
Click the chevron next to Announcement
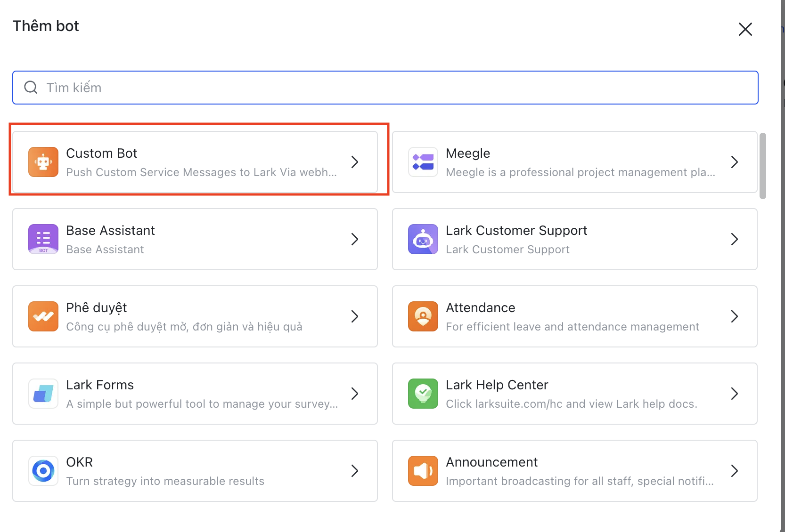pyautogui.click(x=734, y=471)
